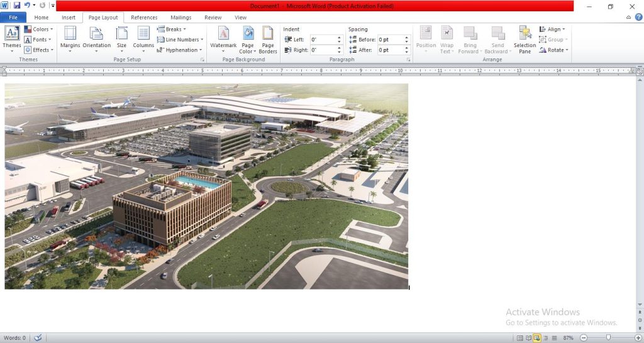Open the File tab
This screenshot has height=343, width=644.
13,17
